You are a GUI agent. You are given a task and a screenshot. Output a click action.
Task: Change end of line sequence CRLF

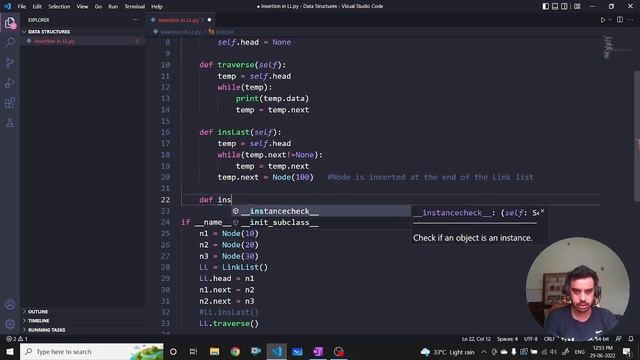click(549, 339)
